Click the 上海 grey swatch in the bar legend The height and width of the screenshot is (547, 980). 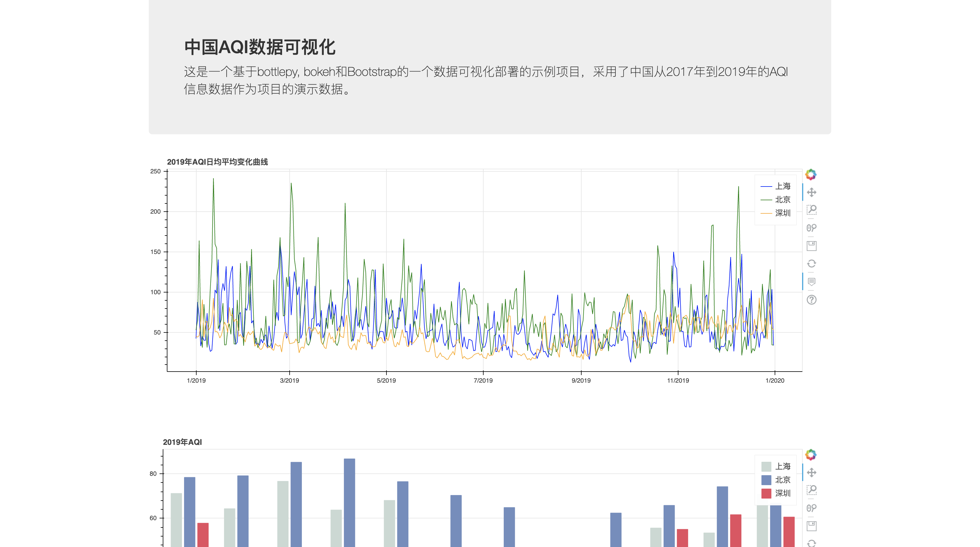pyautogui.click(x=766, y=467)
